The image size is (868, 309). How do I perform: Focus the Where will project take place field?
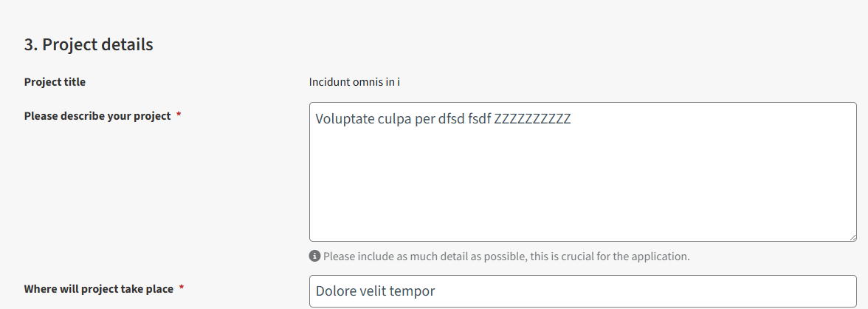click(x=583, y=291)
